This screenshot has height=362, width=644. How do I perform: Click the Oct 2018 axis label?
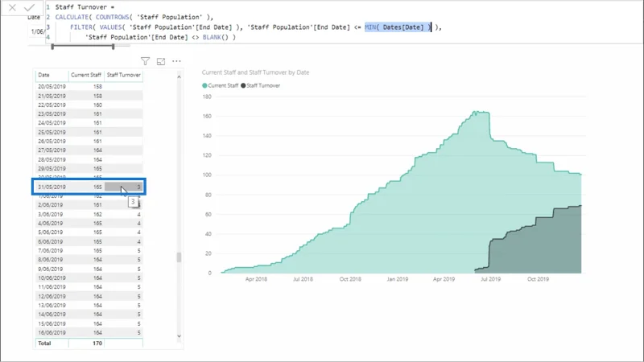tap(350, 279)
